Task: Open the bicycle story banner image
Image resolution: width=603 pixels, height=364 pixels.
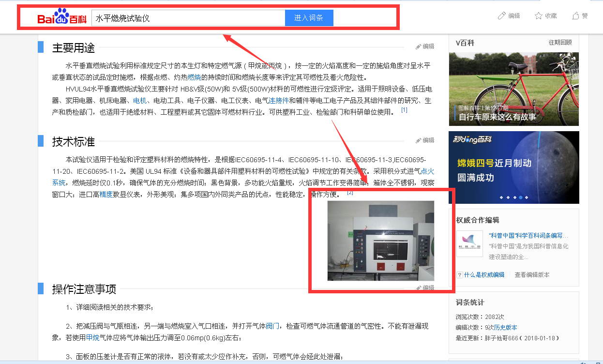Action: 513,89
